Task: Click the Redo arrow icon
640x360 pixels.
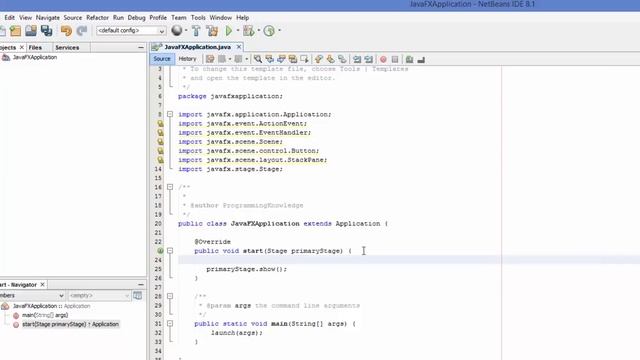Action: click(82, 31)
